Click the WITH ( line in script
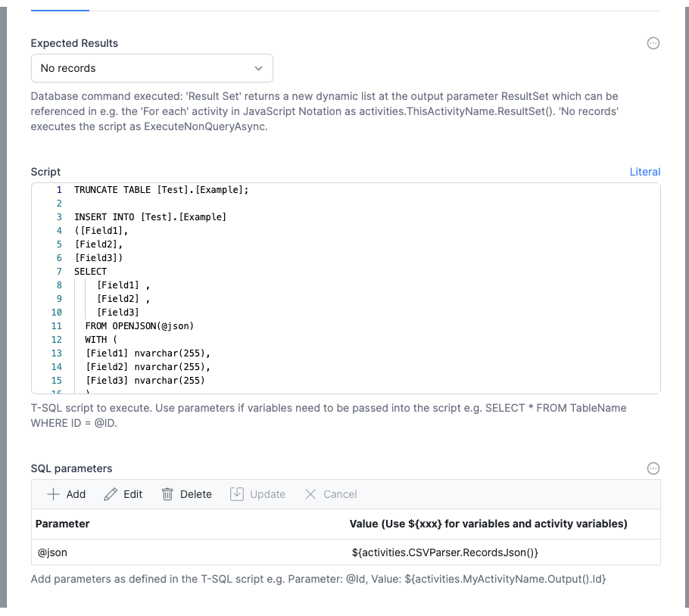Screen dimensions: 689x616 click(x=101, y=340)
